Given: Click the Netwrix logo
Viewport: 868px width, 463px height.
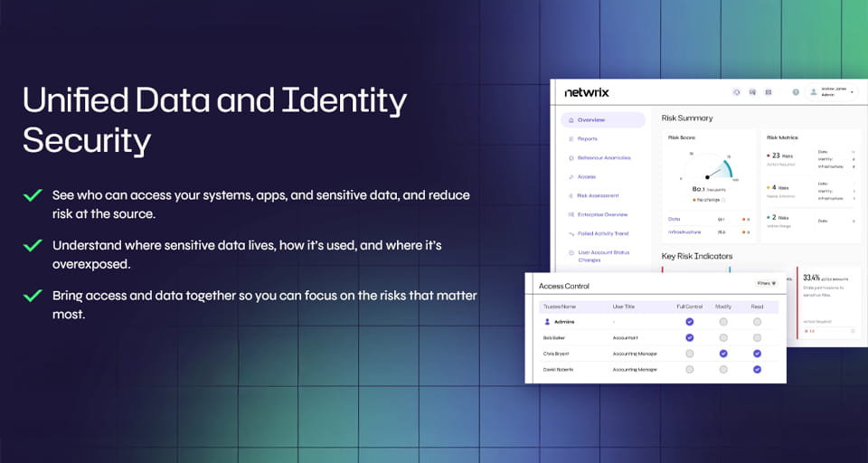Looking at the screenshot, I should [585, 92].
